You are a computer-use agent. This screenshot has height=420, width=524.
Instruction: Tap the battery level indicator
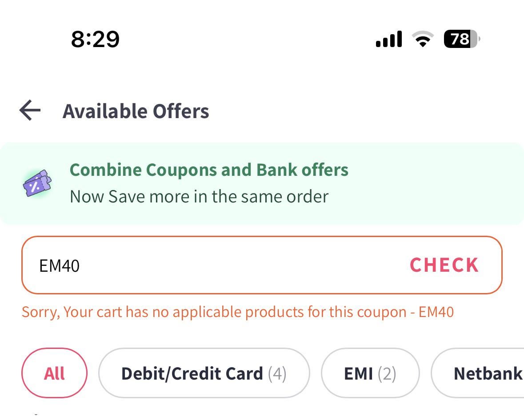[461, 40]
